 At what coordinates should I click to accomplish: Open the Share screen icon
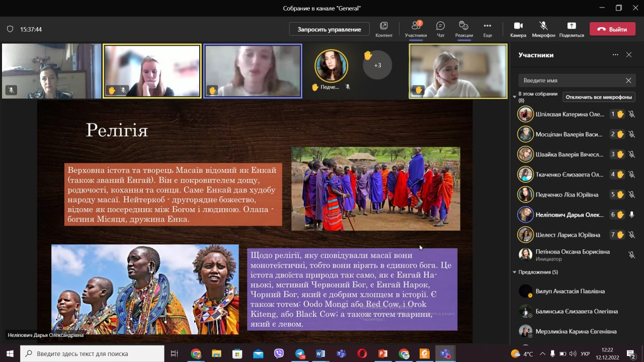click(571, 26)
